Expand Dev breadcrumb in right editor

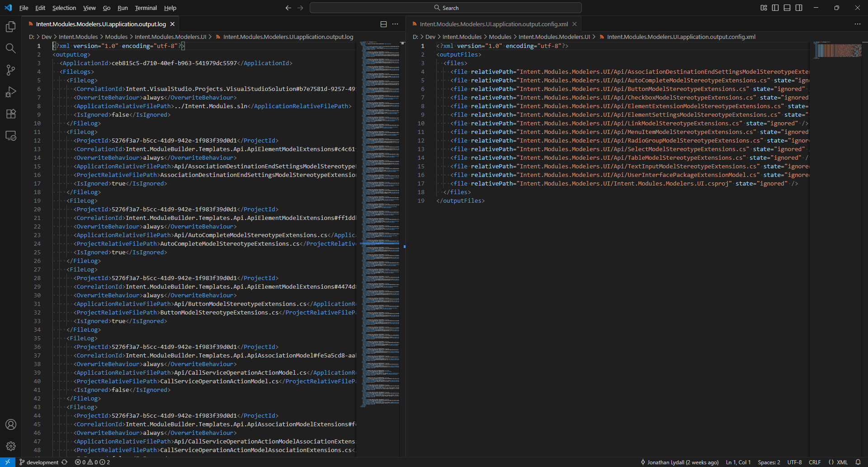[430, 37]
